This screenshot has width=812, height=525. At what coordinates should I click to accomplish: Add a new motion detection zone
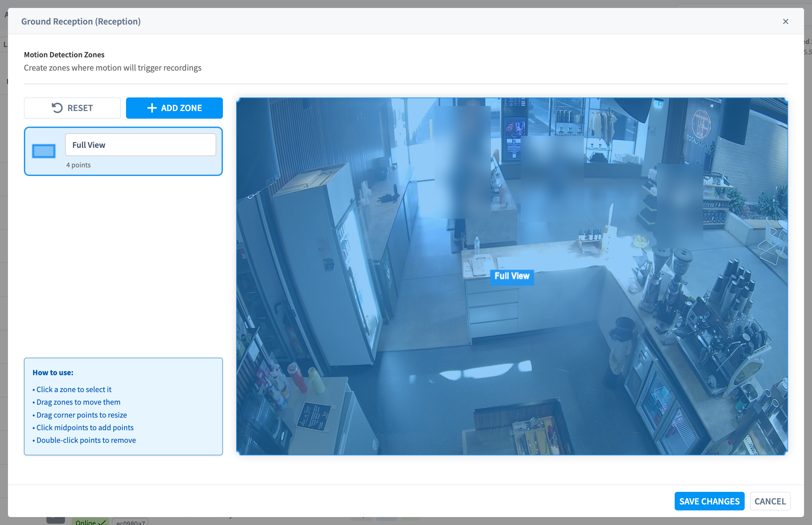coord(174,108)
